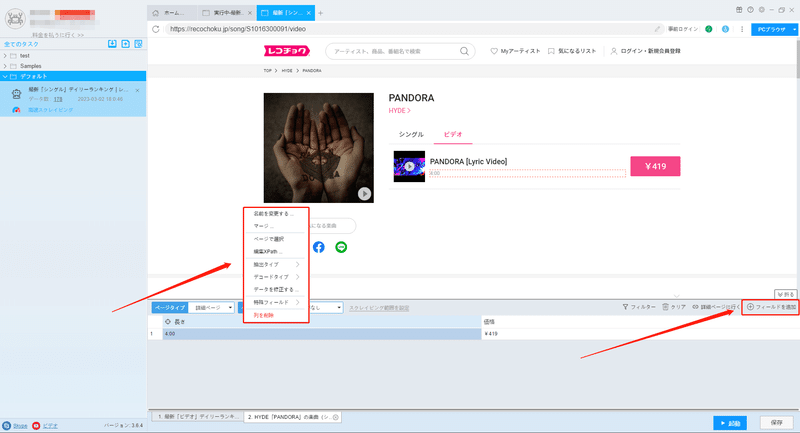Open the PCブラウザ dropdown arrow
The width and height of the screenshot is (800, 433).
[795, 30]
